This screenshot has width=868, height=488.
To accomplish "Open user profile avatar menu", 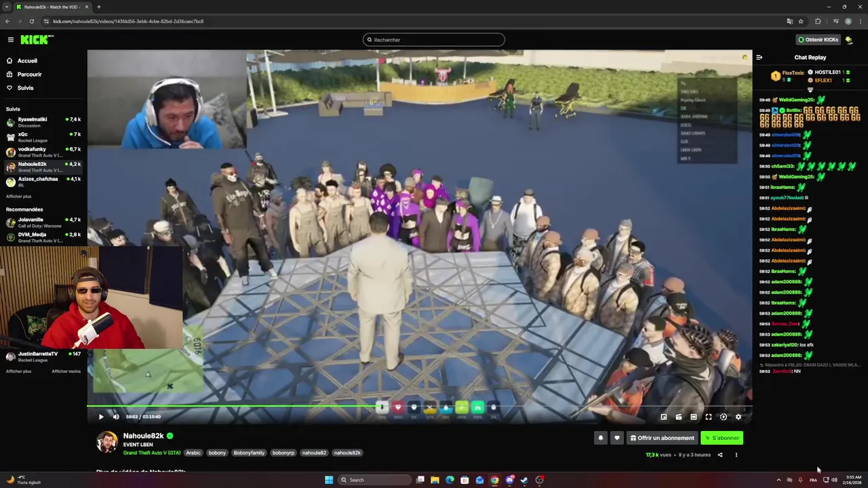I will (x=849, y=40).
